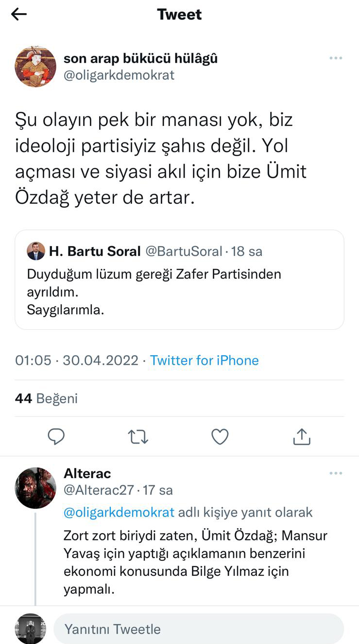Tap the @oligarkdemokrat mention in the reply
Image resolution: width=359 pixels, height=644 pixels.
click(119, 512)
